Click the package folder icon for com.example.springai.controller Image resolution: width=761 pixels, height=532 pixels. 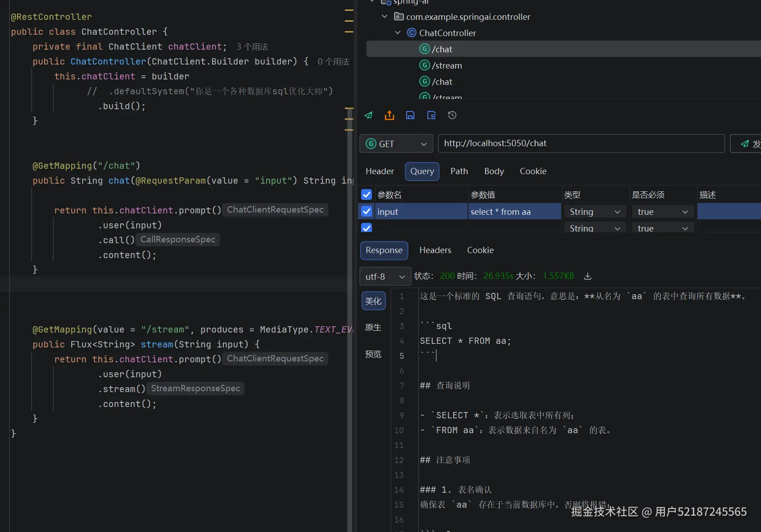399,17
